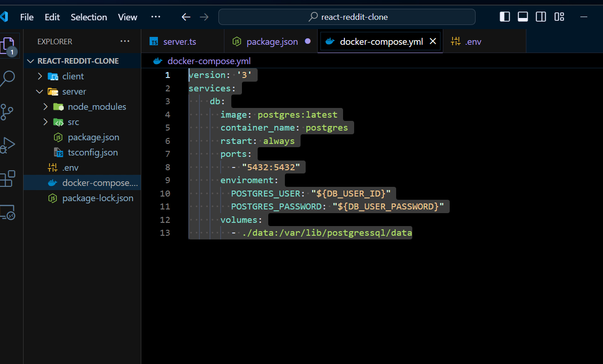The height and width of the screenshot is (364, 603).
Task: Click the react-reddit-clone command center search
Action: [347, 17]
